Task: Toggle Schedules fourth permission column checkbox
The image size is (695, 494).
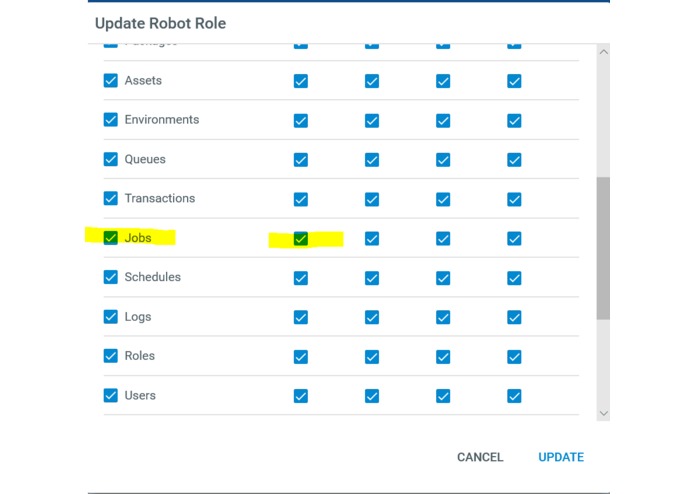Action: (514, 278)
